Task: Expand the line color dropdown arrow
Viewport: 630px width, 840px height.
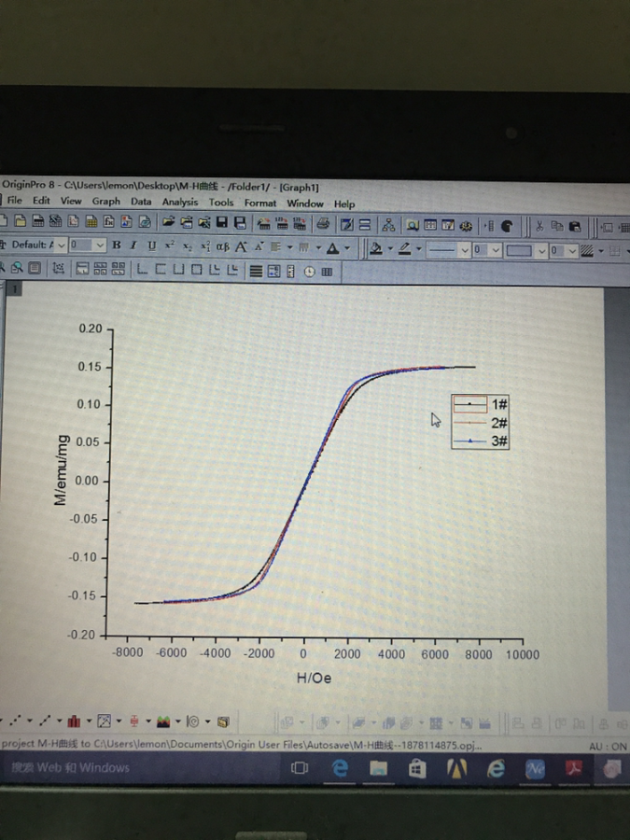Action: pyautogui.click(x=419, y=249)
